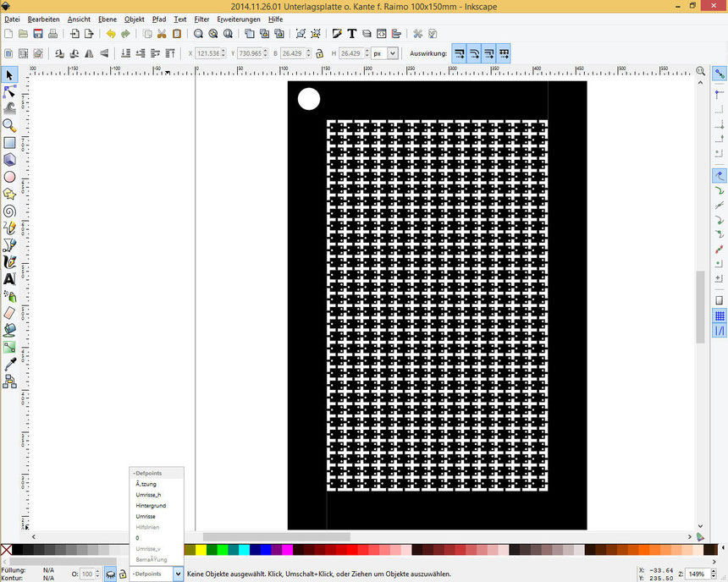This screenshot has width=728, height=582.
Task: Increase the X position stepper
Action: click(223, 51)
